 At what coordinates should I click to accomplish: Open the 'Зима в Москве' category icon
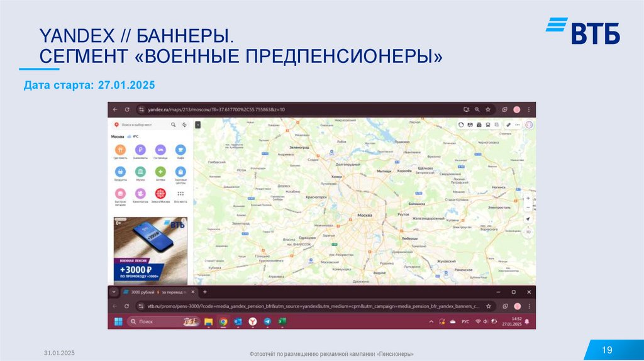pos(160,194)
